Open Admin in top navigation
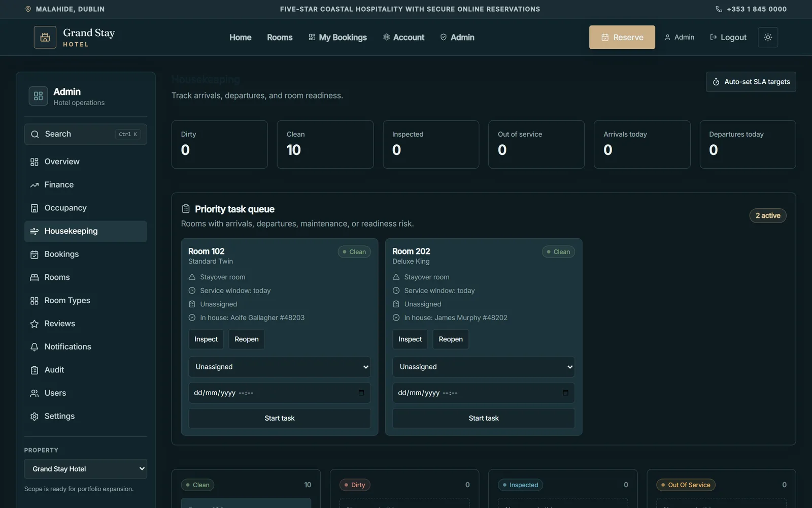Image resolution: width=812 pixels, height=508 pixels. pos(457,37)
